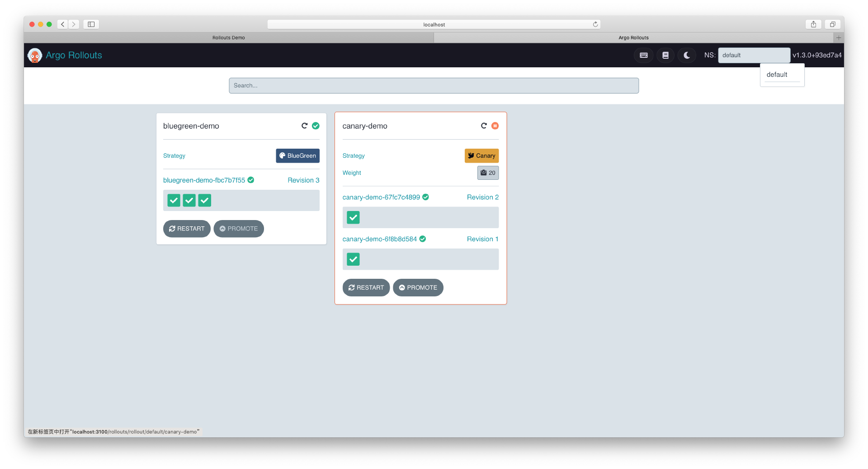Image resolution: width=868 pixels, height=469 pixels.
Task: Click the NS namespace input field
Action: click(754, 55)
